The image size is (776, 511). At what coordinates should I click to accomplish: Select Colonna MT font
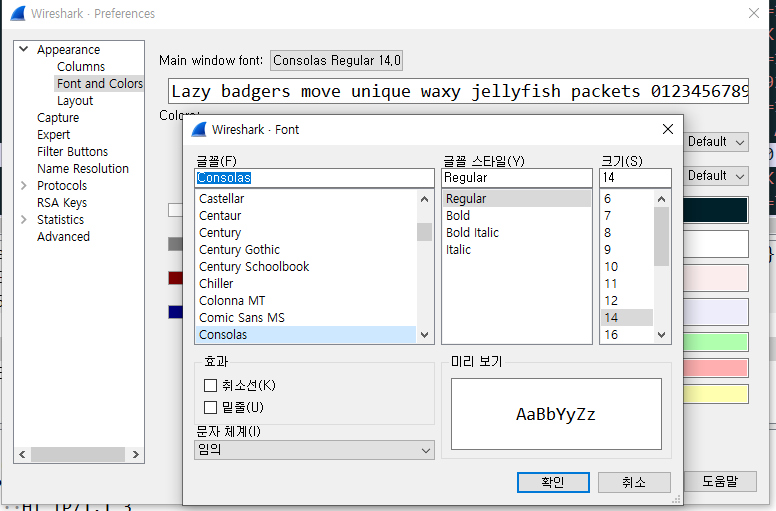(x=306, y=300)
